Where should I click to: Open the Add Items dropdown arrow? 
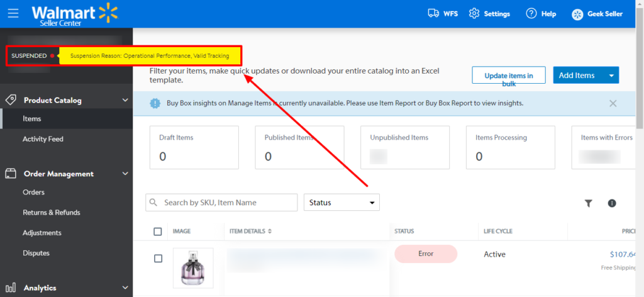[x=611, y=76]
